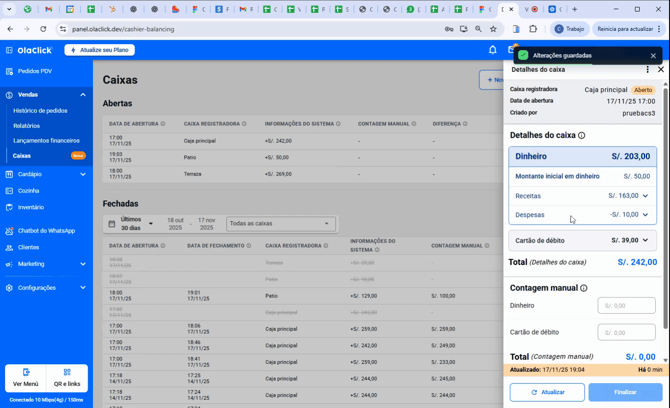
Task: Open Relatórios sidebar item
Action: pos(26,126)
